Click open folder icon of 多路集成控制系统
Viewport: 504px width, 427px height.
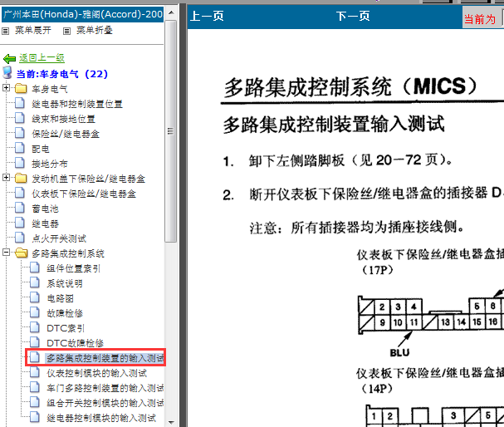(22, 253)
